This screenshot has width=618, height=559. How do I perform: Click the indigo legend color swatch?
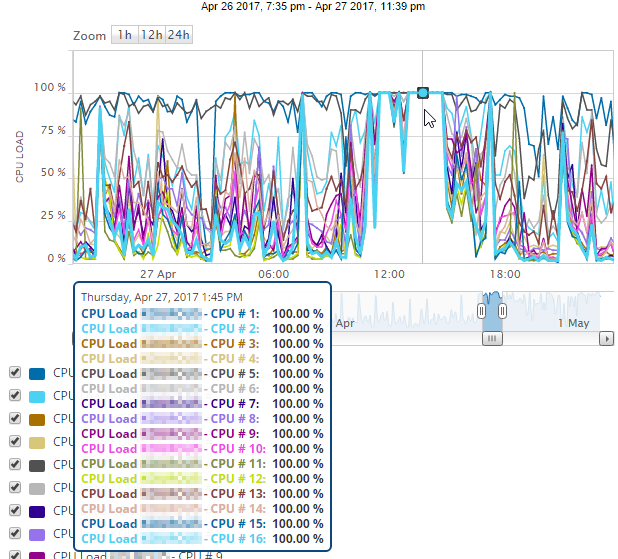point(37,512)
